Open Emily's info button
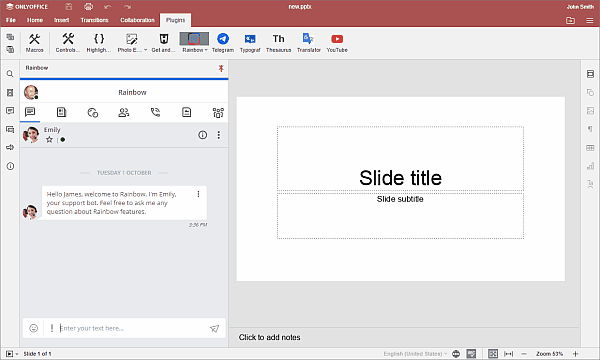The image size is (600, 360). click(202, 135)
